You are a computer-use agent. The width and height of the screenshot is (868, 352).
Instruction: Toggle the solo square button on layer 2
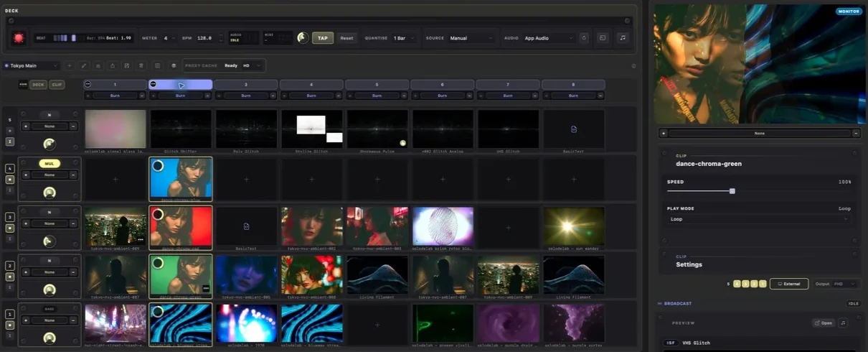pos(10,277)
